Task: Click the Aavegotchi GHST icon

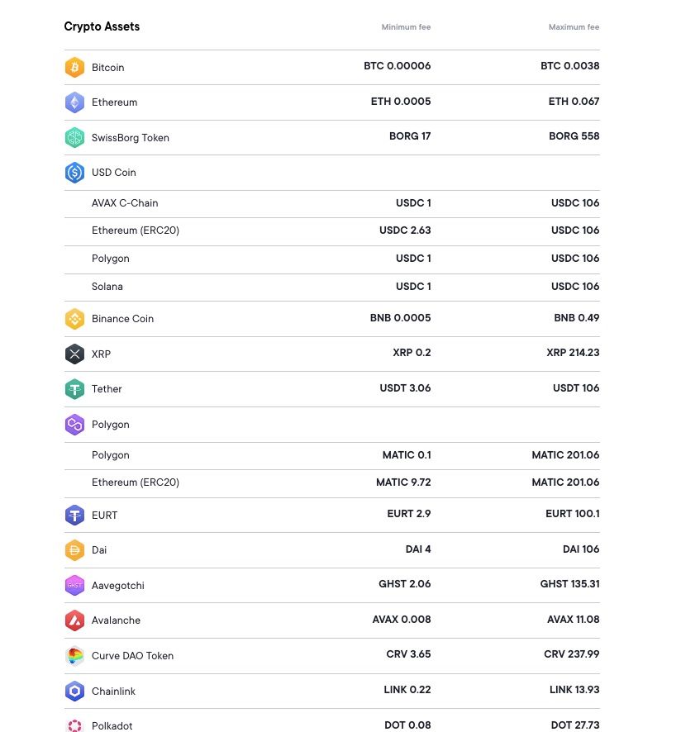Action: pyautogui.click(x=74, y=586)
